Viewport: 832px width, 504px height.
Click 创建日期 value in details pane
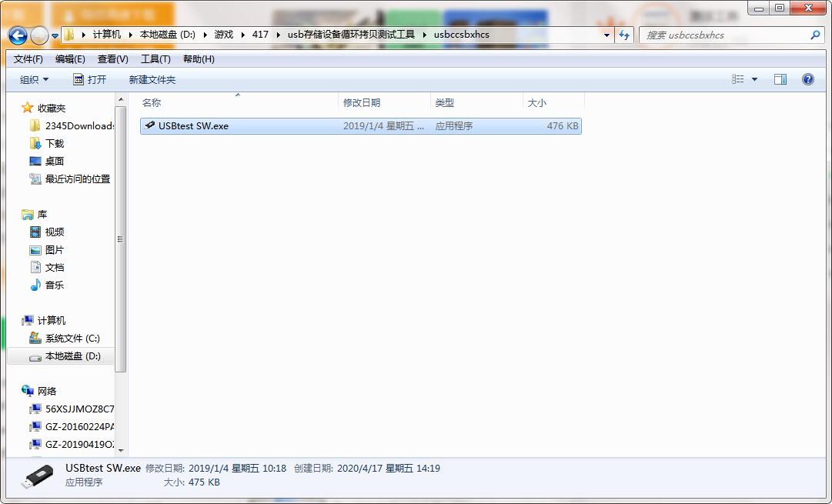pos(389,469)
